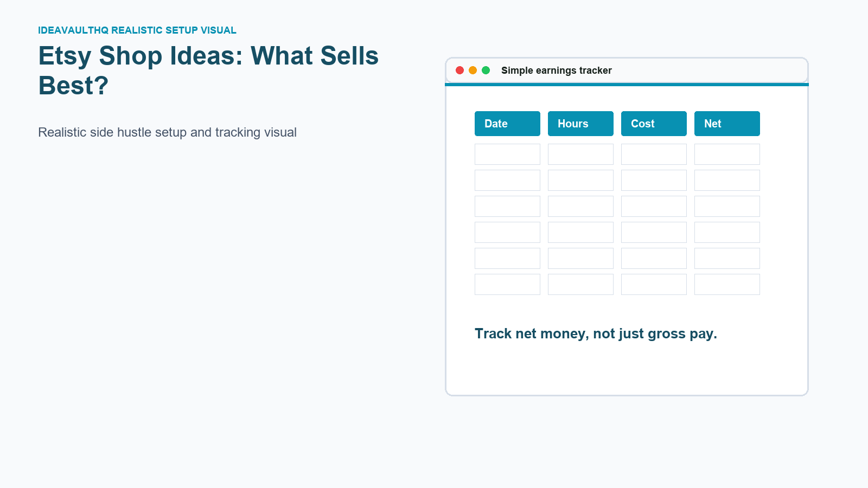868x488 pixels.
Task: Click 'Track net money, not just gross pay.' text
Action: pos(596,333)
